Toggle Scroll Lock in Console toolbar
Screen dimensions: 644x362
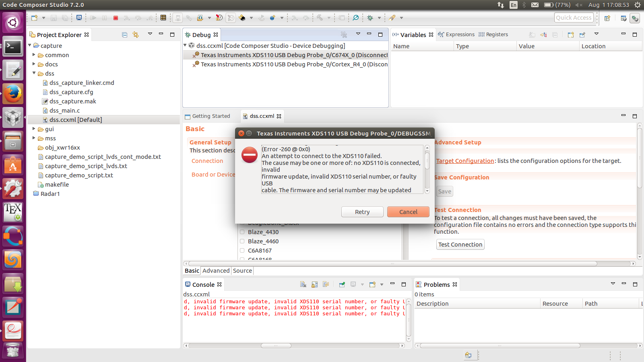(x=314, y=284)
